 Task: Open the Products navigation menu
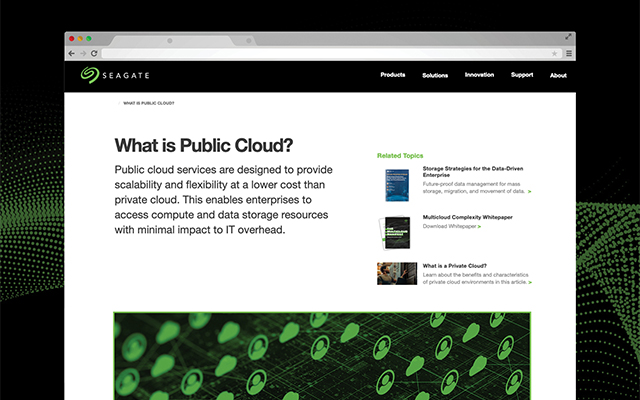[x=392, y=75]
